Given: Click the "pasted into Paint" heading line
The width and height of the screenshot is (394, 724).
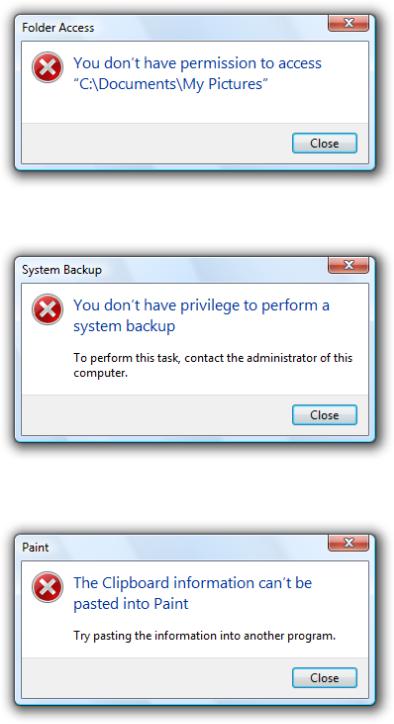Looking at the screenshot, I should coord(131,604).
